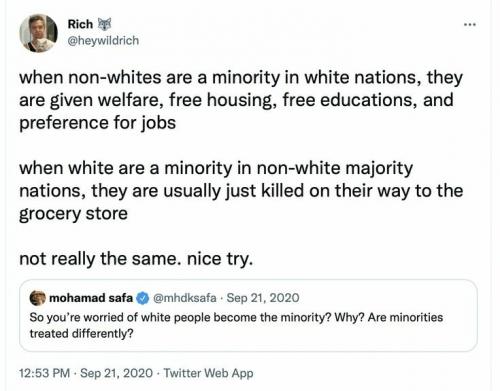The height and width of the screenshot is (391, 500).
Task: Click the 'treated differently?' line in the quote
Action: tap(81, 333)
